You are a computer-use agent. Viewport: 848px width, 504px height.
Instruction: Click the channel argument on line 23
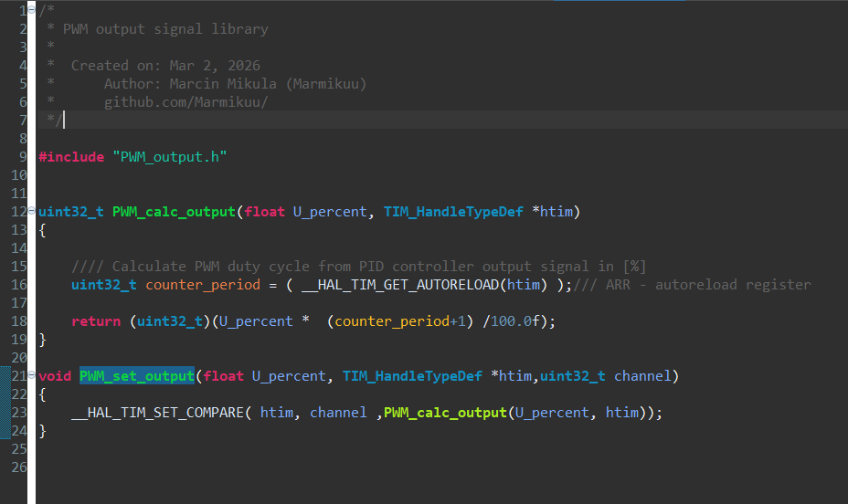pyautogui.click(x=338, y=413)
